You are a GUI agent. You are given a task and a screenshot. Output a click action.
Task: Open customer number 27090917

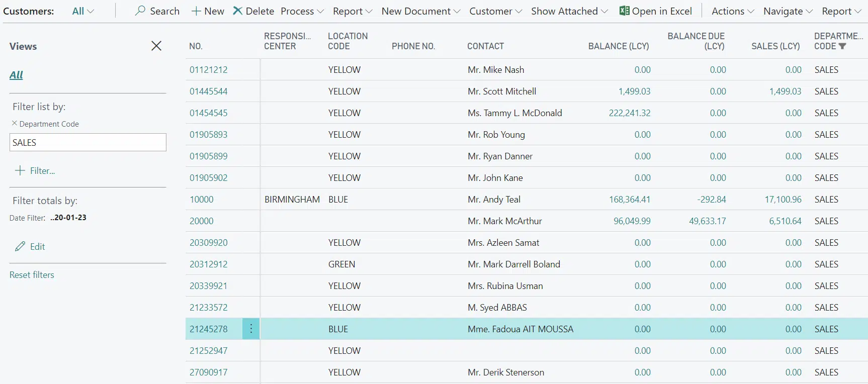(209, 372)
